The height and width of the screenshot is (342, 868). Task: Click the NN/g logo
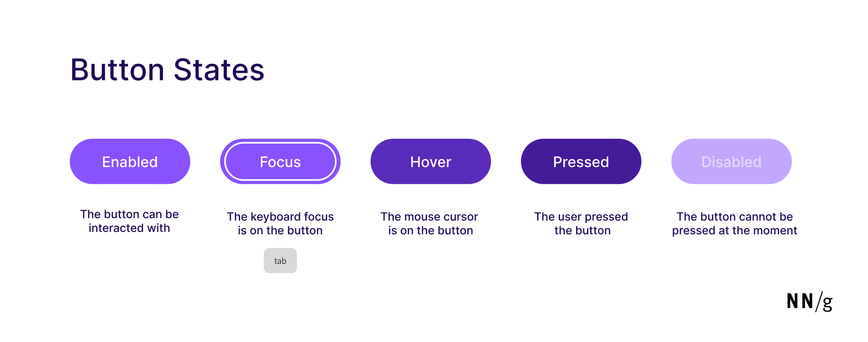click(x=809, y=302)
